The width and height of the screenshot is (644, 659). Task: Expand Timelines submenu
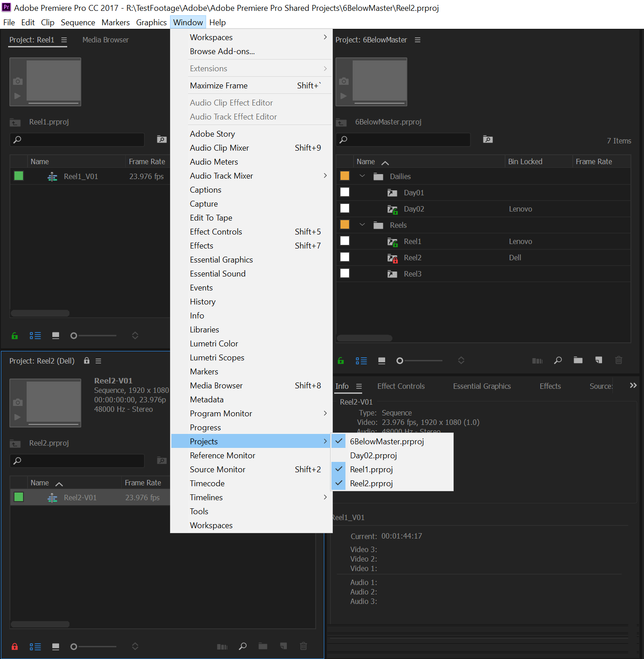point(252,498)
